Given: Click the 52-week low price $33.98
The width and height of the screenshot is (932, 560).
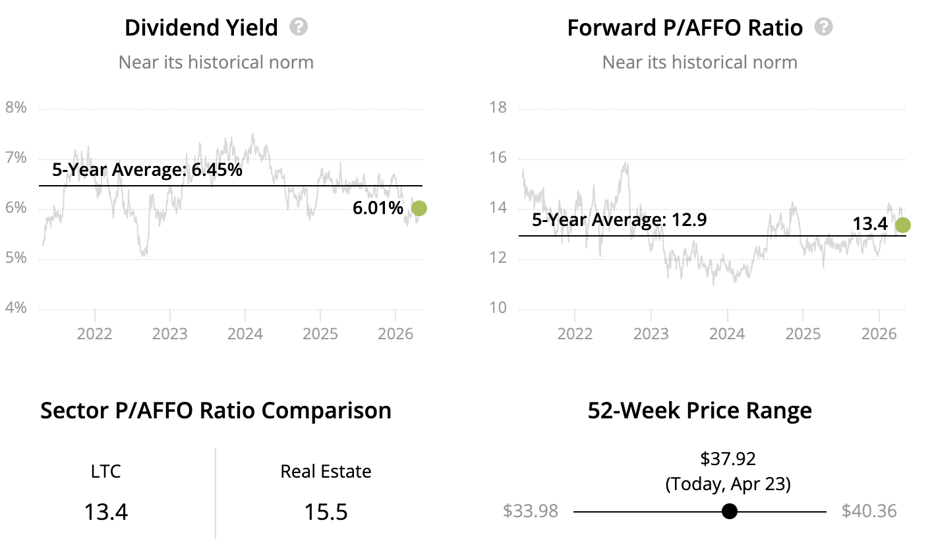Looking at the screenshot, I should point(530,511).
